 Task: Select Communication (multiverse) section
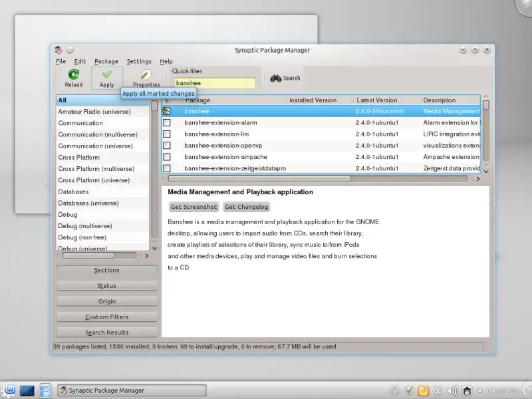[102, 135]
